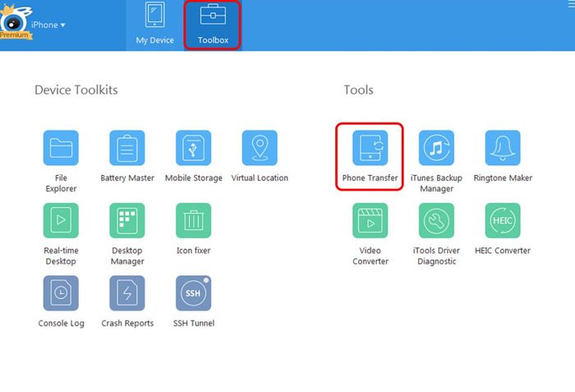Launch the Battery Master icon
The height and width of the screenshot is (392, 575).
click(x=127, y=148)
